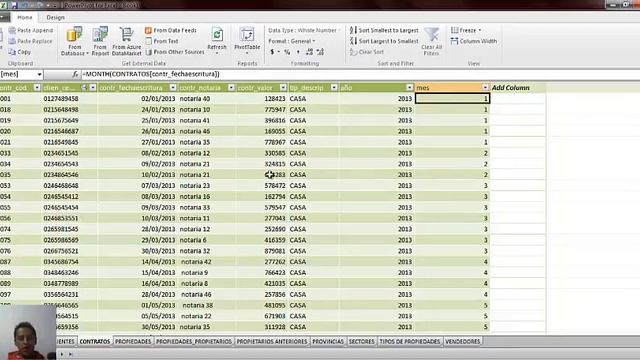
Task: Decrease decimal places
Action: (x=320, y=52)
